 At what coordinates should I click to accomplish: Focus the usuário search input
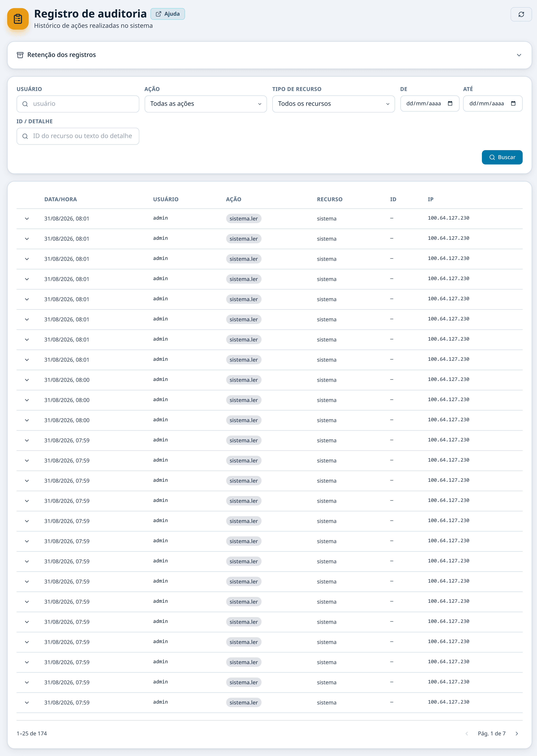pos(78,104)
